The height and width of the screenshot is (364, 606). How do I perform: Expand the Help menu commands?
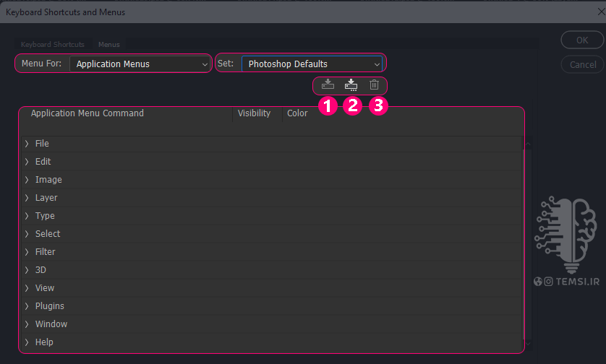[27, 342]
